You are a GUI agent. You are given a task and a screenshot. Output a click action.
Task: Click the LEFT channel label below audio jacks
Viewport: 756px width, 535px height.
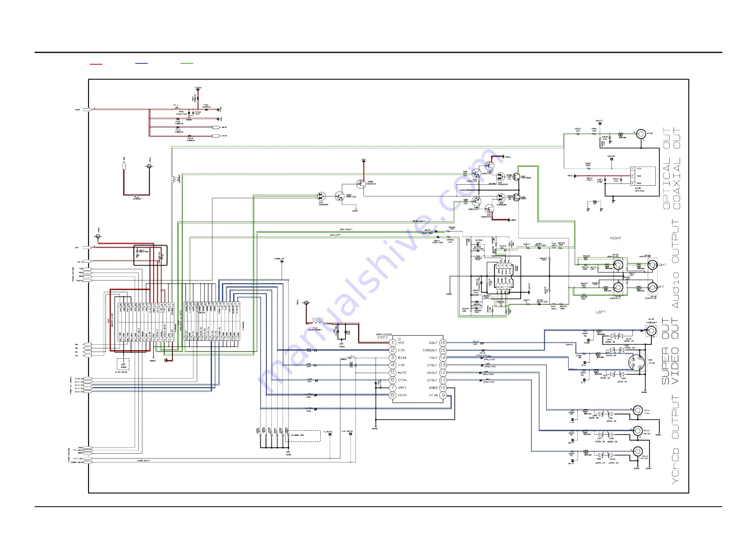[x=601, y=312]
